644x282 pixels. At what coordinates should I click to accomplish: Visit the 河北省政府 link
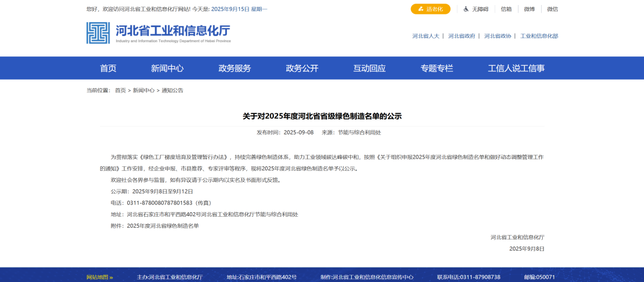(461, 36)
